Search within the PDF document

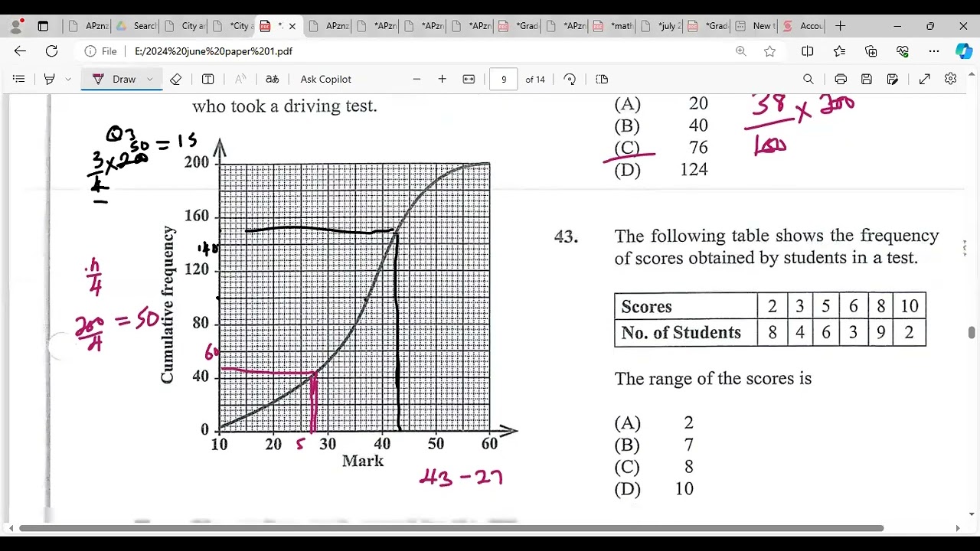(808, 79)
